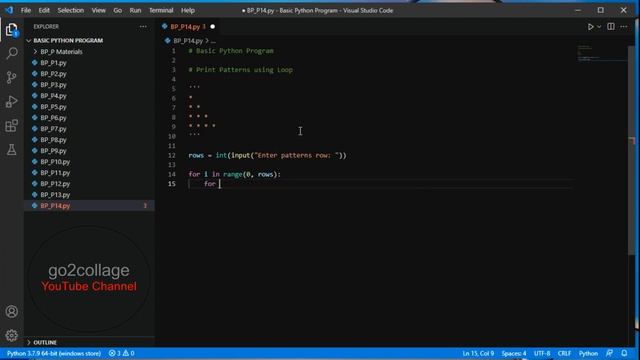Open the Go menu
The image size is (640, 360).
(118, 10)
